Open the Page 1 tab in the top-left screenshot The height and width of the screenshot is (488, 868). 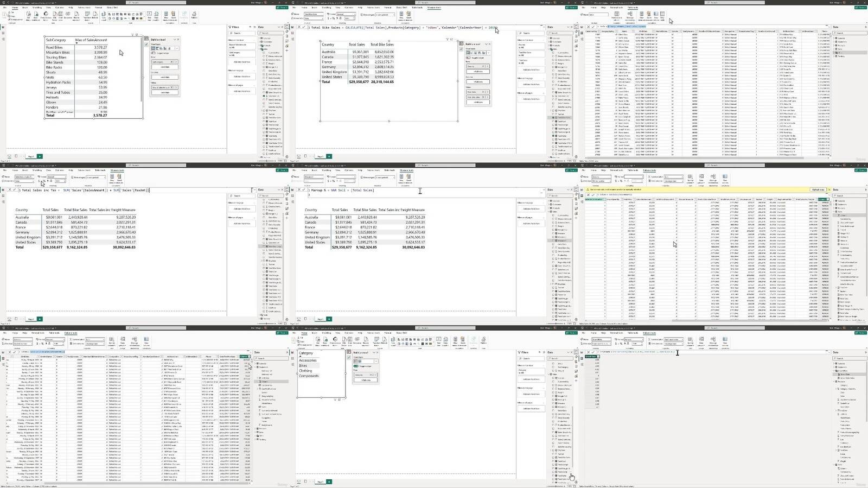[x=31, y=156]
